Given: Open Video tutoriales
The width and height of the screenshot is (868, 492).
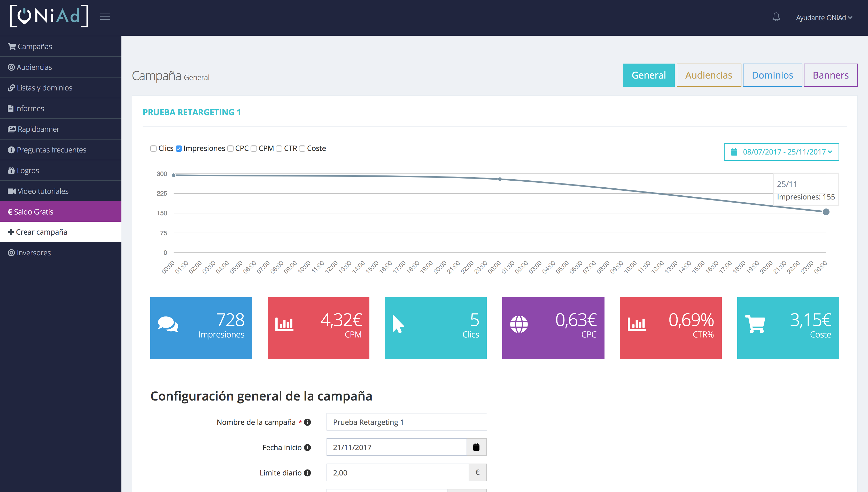Looking at the screenshot, I should pyautogui.click(x=61, y=191).
